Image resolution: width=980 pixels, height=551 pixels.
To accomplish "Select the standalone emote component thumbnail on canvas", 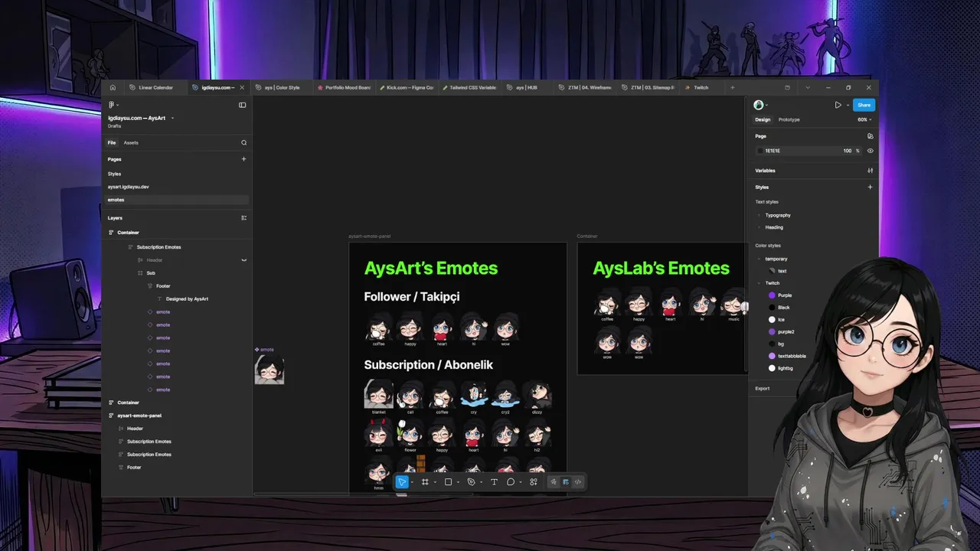I will pos(269,370).
